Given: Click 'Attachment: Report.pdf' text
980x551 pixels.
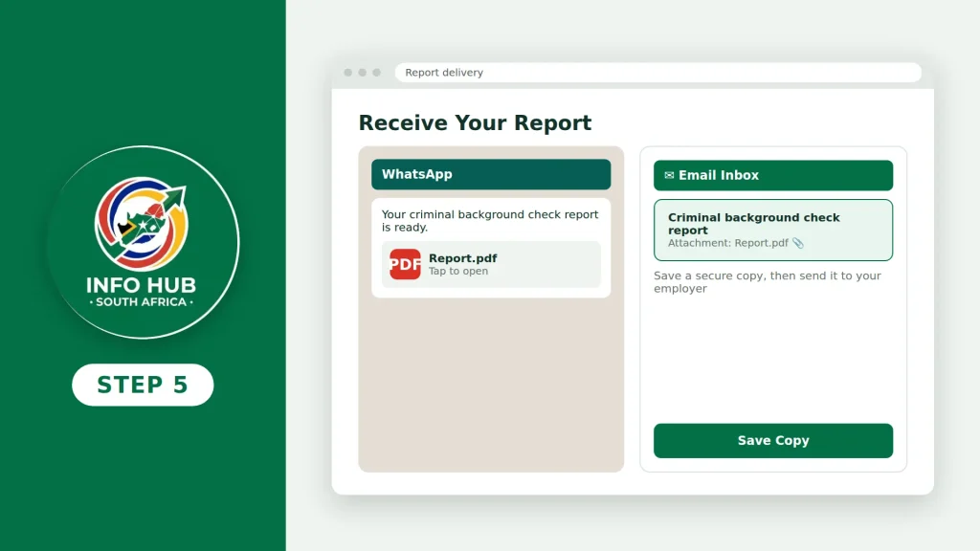Looking at the screenshot, I should pos(728,243).
